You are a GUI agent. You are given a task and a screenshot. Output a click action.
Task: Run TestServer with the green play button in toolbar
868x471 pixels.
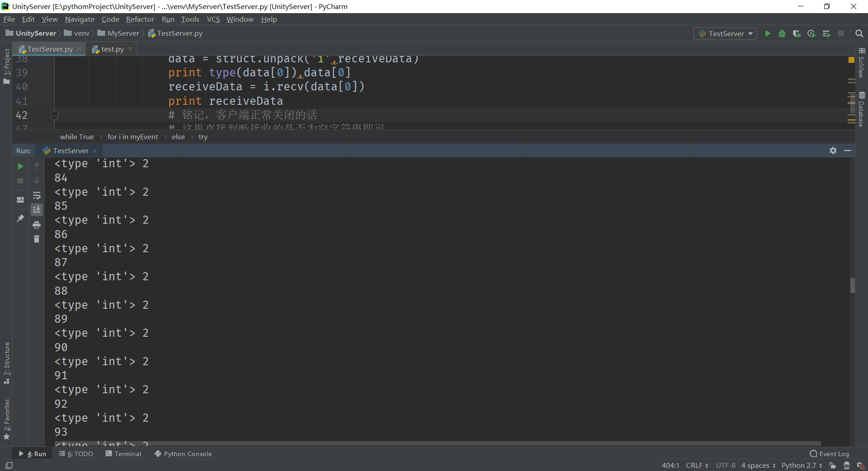tap(768, 33)
